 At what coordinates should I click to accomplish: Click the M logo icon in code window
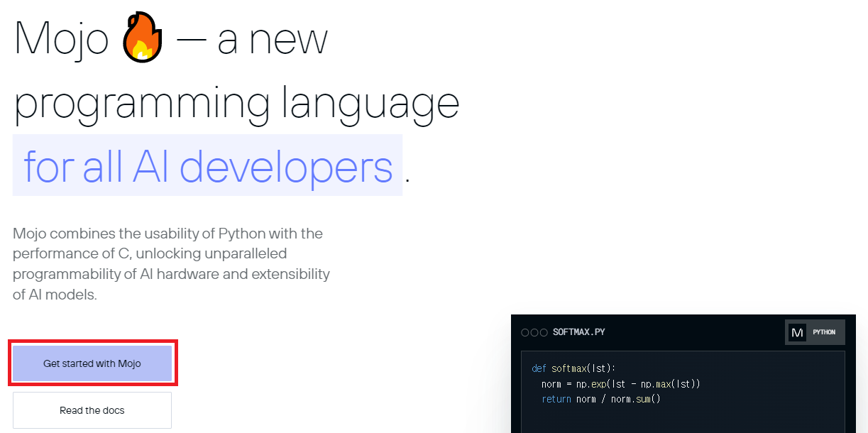pyautogui.click(x=797, y=332)
